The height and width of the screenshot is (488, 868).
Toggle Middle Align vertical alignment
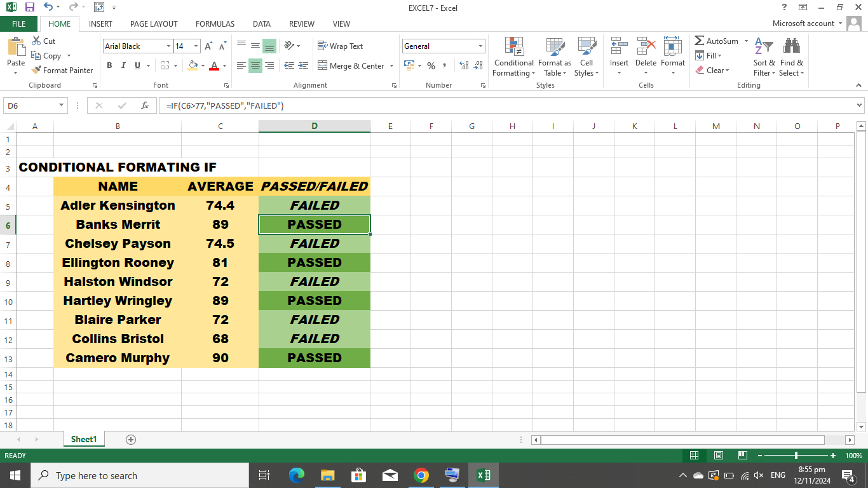(255, 46)
